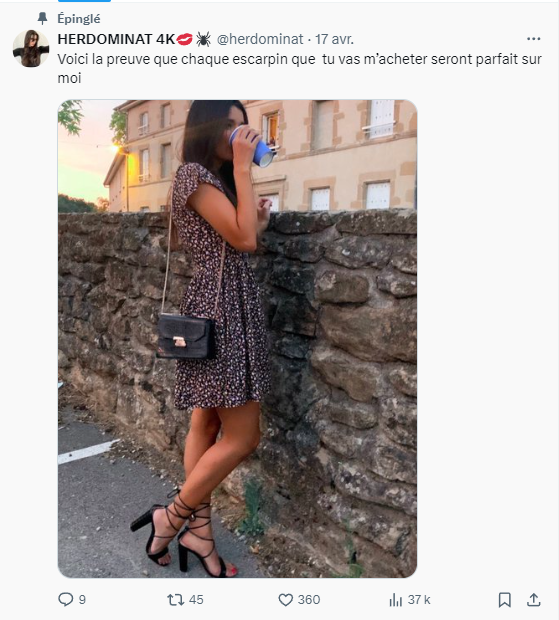Click the Épinglé pinned label
This screenshot has width=559, height=620.
79,19
